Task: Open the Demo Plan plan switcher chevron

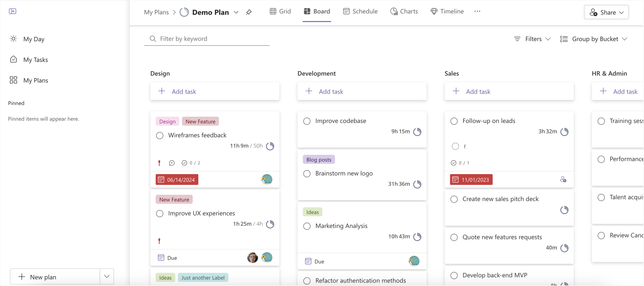Action: pos(236,12)
